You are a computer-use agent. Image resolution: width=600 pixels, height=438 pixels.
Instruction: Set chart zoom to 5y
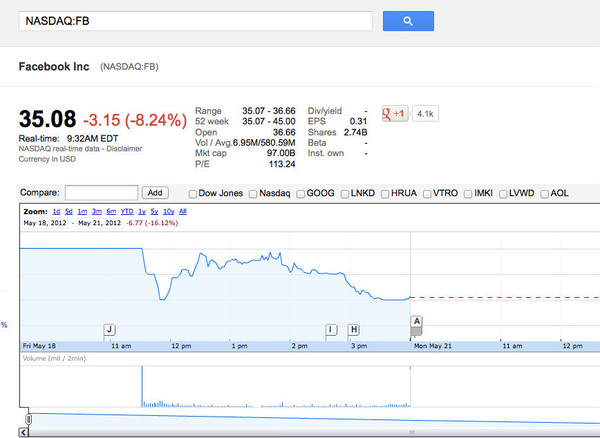(155, 212)
